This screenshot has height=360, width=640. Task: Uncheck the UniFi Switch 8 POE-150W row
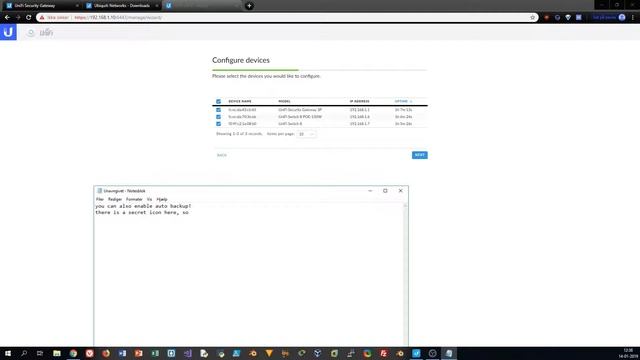pos(218,117)
